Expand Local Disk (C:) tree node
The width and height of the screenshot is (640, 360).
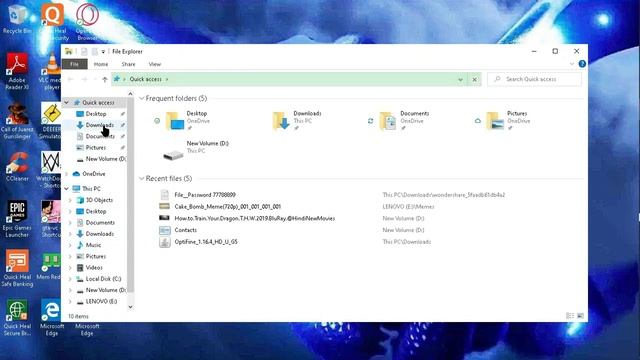click(70, 279)
